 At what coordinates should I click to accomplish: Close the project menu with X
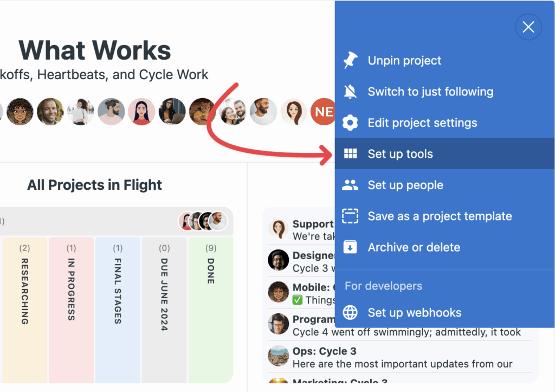tap(528, 27)
